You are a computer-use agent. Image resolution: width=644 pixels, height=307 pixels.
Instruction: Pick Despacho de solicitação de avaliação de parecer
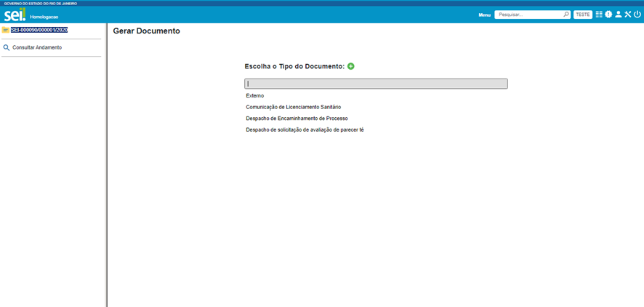click(305, 129)
